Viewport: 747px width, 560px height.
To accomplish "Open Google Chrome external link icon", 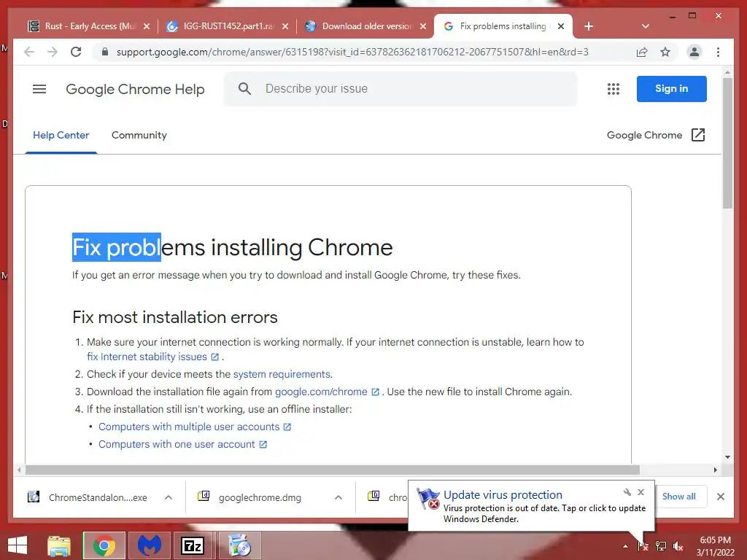I will [x=698, y=135].
